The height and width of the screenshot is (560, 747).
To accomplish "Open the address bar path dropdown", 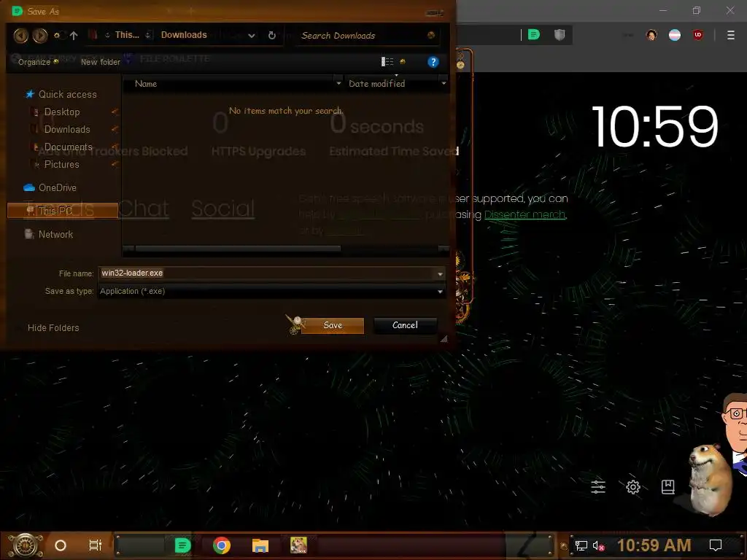I will point(252,36).
